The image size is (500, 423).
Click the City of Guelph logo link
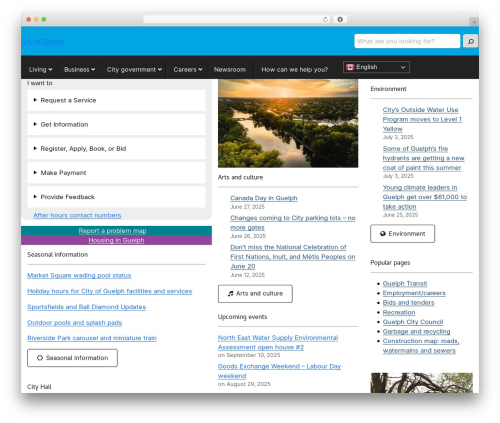click(x=43, y=41)
